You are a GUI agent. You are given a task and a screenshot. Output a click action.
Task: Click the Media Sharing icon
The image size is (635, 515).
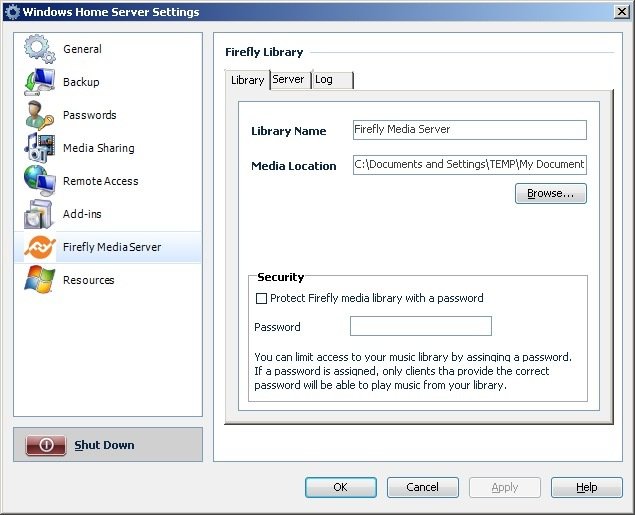pyautogui.click(x=39, y=148)
